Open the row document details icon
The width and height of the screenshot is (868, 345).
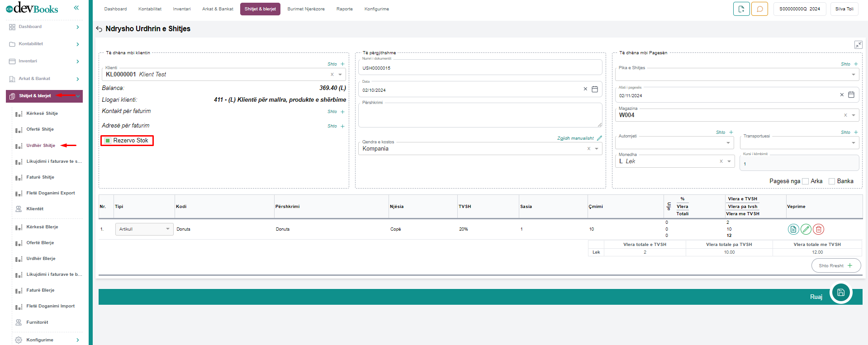(793, 229)
